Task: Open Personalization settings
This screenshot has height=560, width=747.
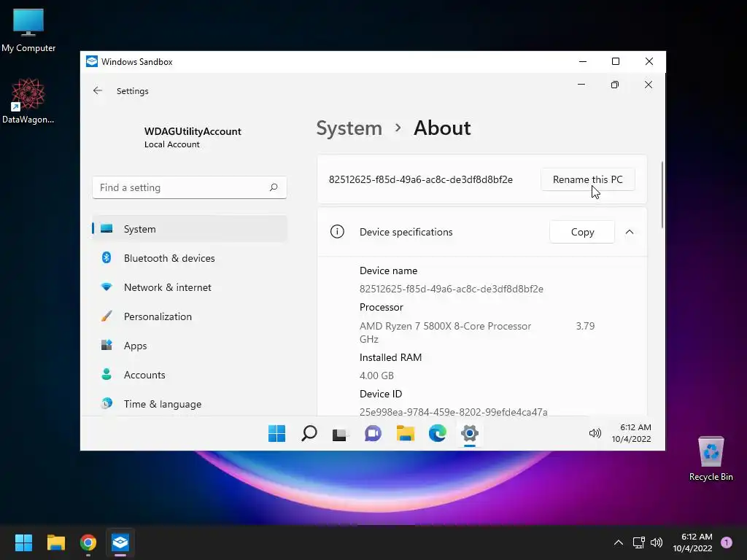Action: (x=190, y=316)
